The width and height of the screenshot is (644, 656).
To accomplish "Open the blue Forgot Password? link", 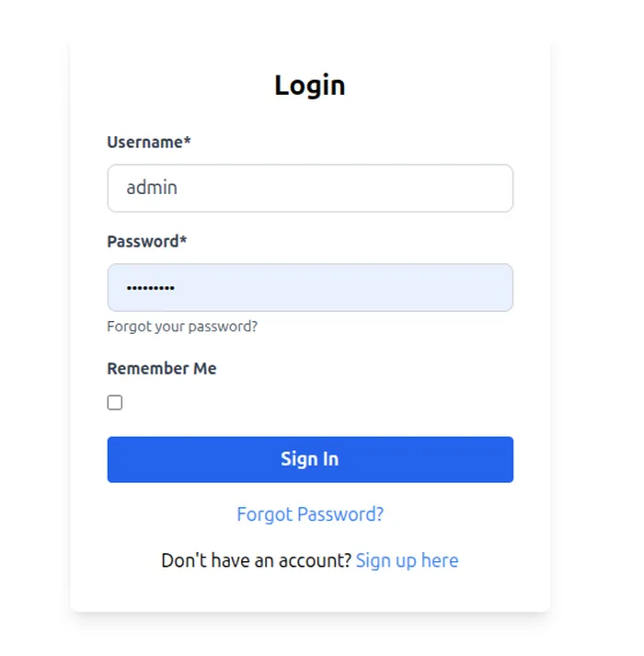I will (310, 514).
